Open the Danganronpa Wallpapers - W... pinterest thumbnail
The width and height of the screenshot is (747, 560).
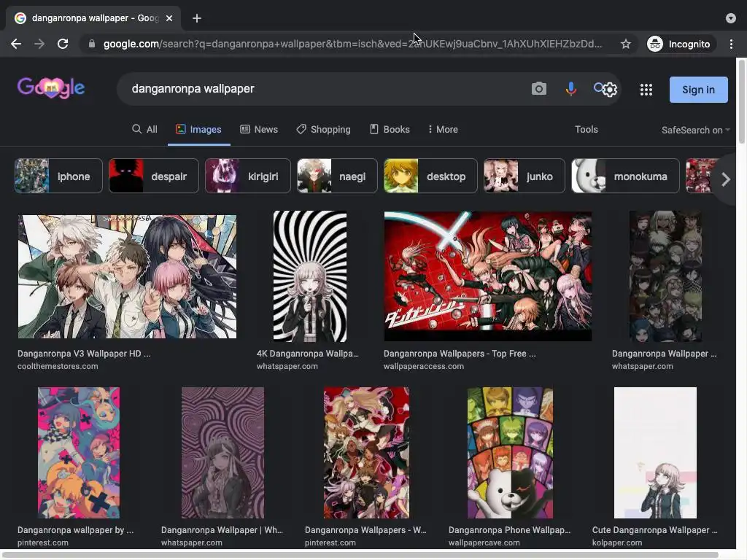coord(366,452)
